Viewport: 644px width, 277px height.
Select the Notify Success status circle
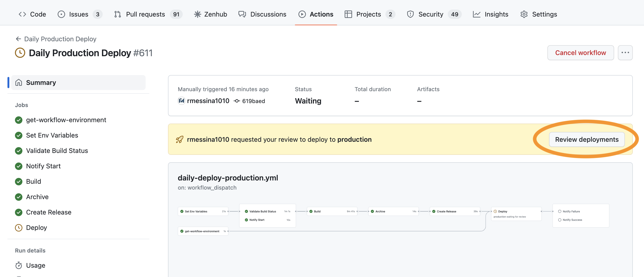pyautogui.click(x=560, y=220)
